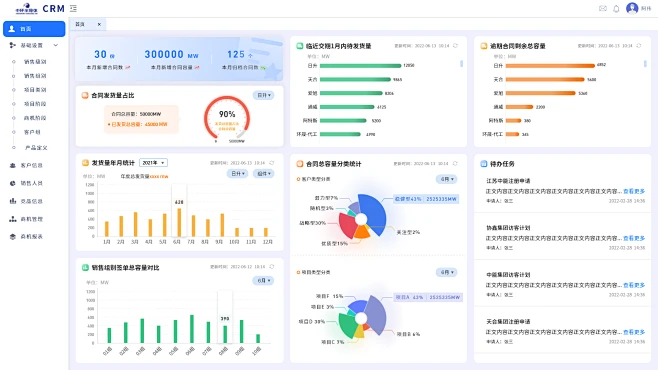Refresh the 合同总容量分类统计 card

pos(455,164)
